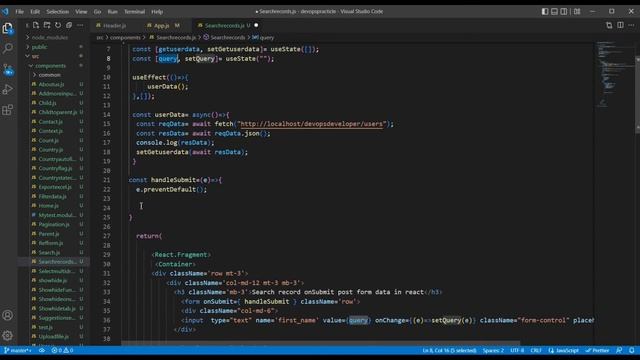Open the File menu
Viewport: 640px width, 360px height.
tap(19, 11)
